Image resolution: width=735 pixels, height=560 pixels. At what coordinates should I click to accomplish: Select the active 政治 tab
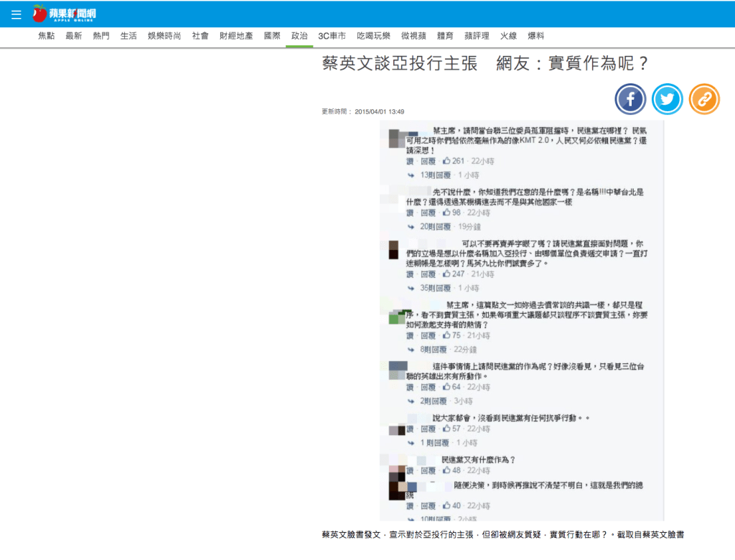[x=299, y=36]
